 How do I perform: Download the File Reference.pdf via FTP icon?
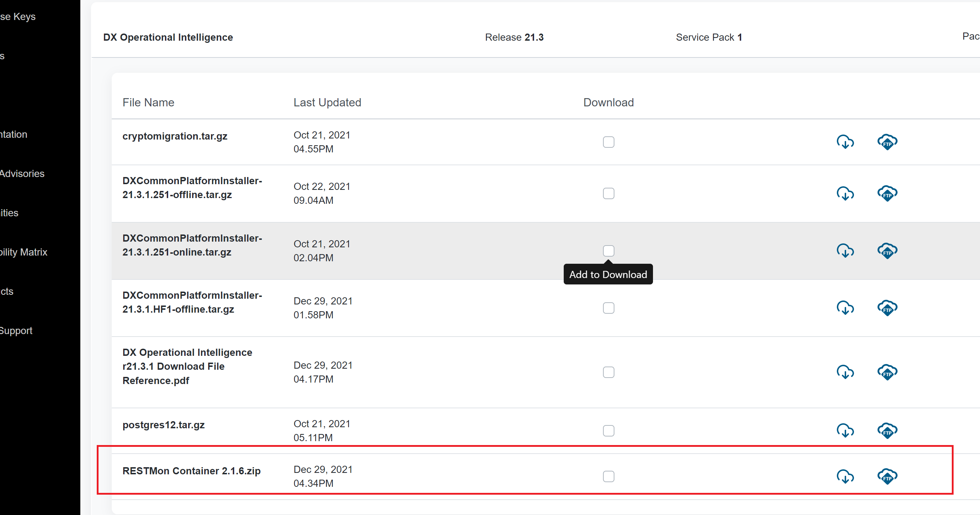pos(887,372)
